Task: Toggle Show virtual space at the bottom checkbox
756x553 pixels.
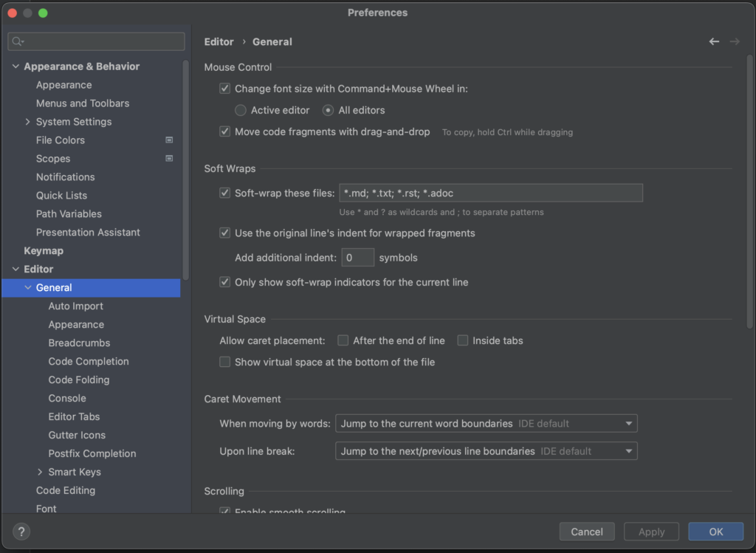Action: [224, 362]
